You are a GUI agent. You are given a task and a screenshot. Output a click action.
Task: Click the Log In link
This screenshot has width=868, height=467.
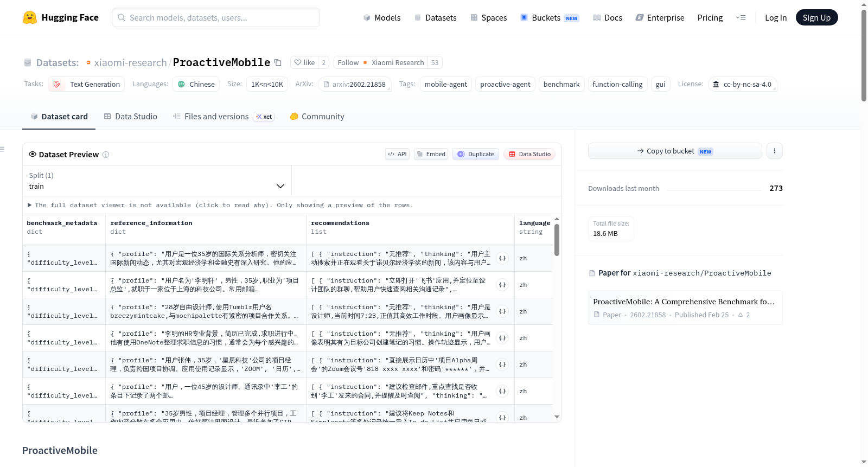pos(776,17)
